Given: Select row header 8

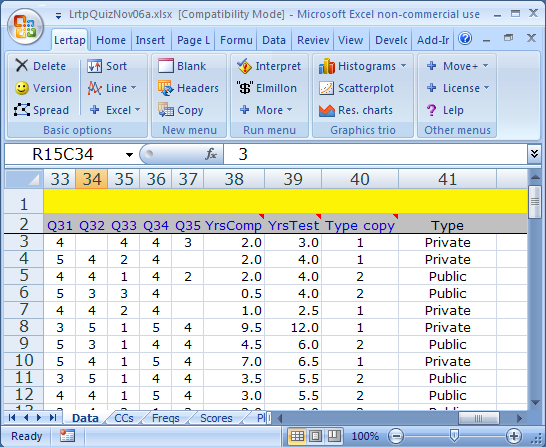Looking at the screenshot, I should pos(24,327).
